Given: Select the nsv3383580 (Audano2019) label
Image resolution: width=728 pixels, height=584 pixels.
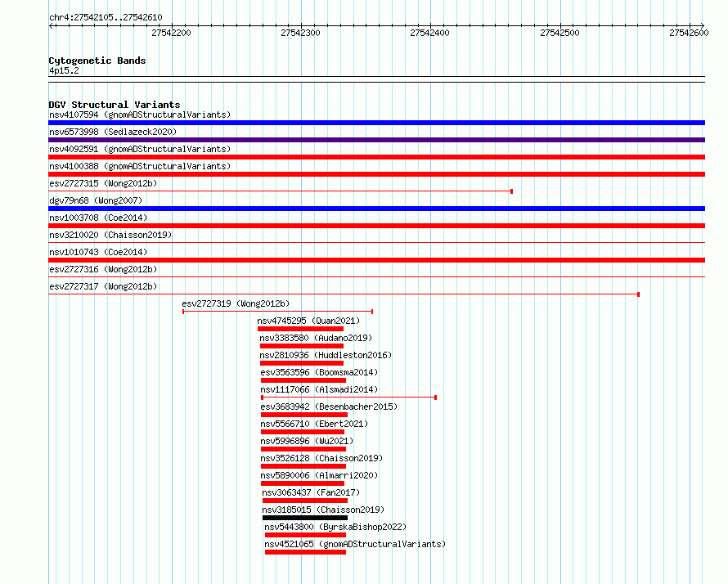Looking at the screenshot, I should pos(316,338).
